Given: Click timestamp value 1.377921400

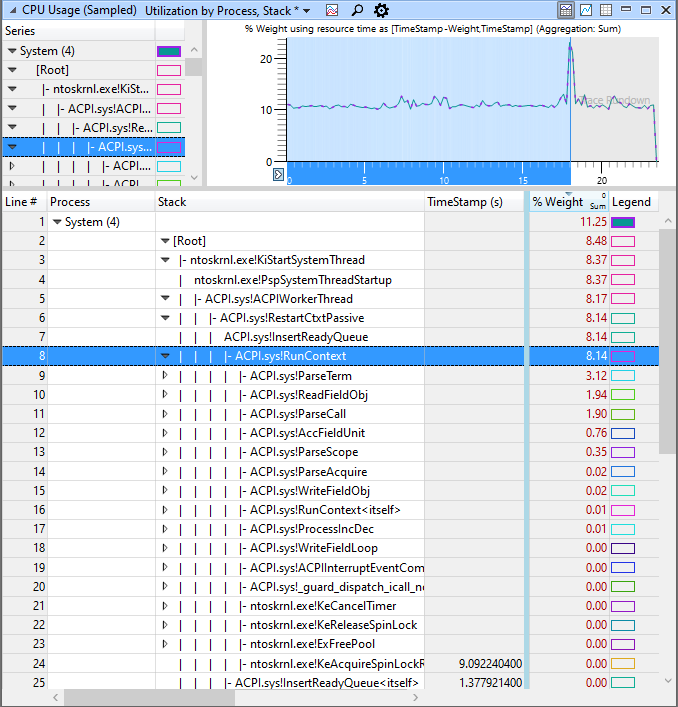Looking at the screenshot, I should (490, 683).
